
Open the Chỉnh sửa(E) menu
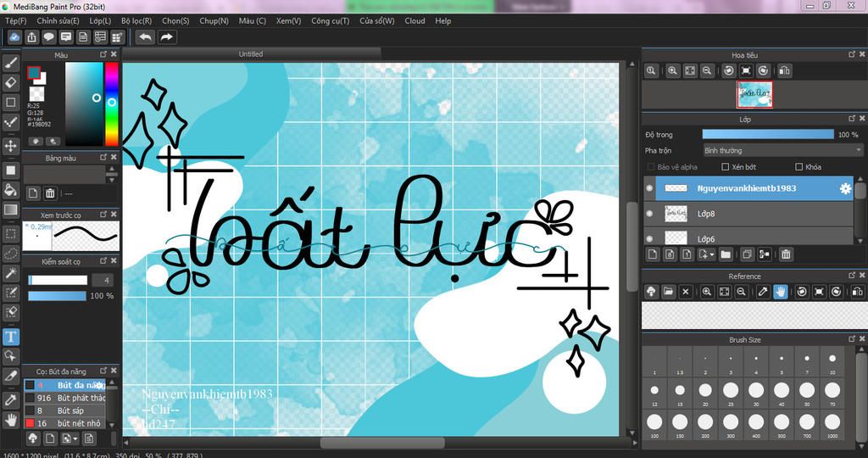tap(58, 20)
